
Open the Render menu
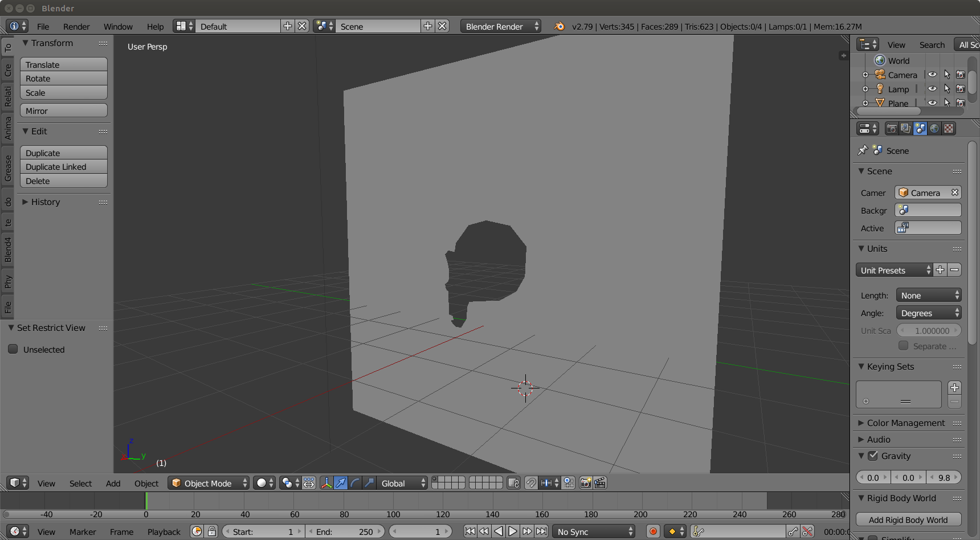pos(76,26)
